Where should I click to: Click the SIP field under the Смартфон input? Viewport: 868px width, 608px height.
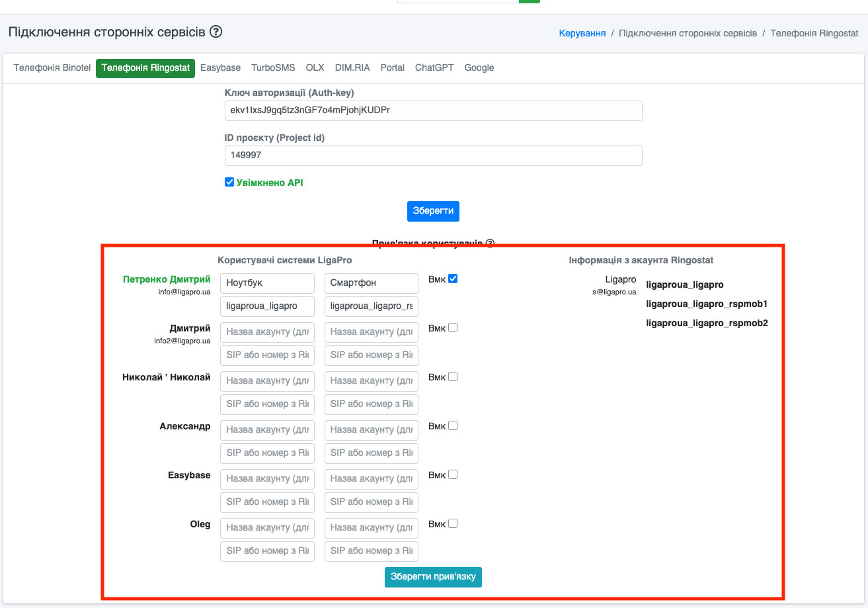372,306
